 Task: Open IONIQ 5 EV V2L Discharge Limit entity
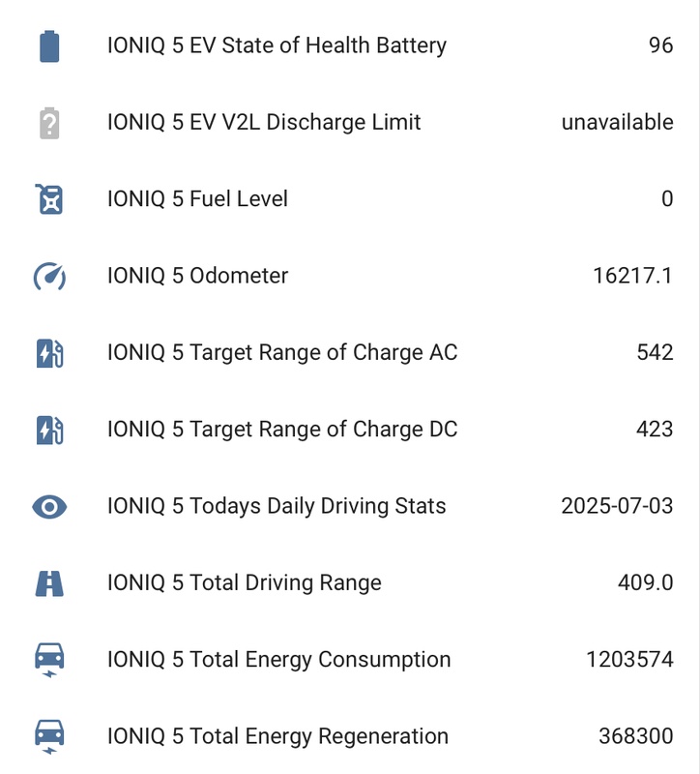point(264,123)
